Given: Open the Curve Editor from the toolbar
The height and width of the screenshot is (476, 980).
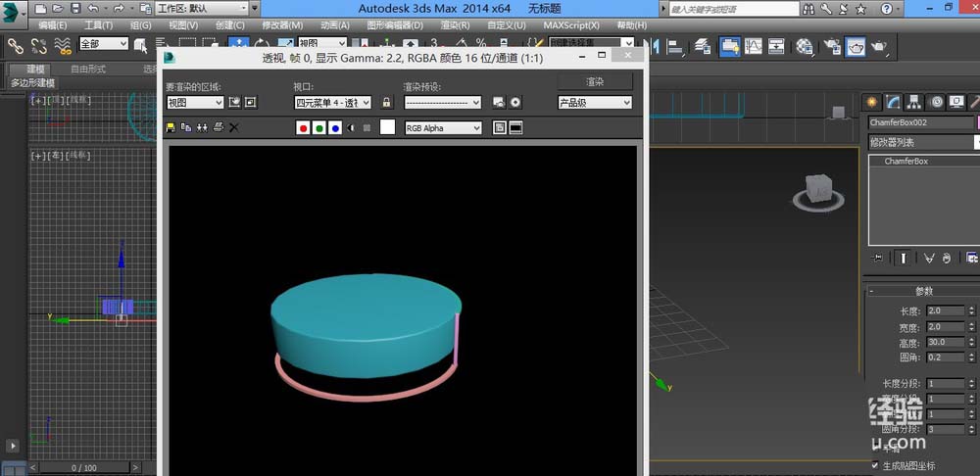Looking at the screenshot, I should tap(754, 46).
